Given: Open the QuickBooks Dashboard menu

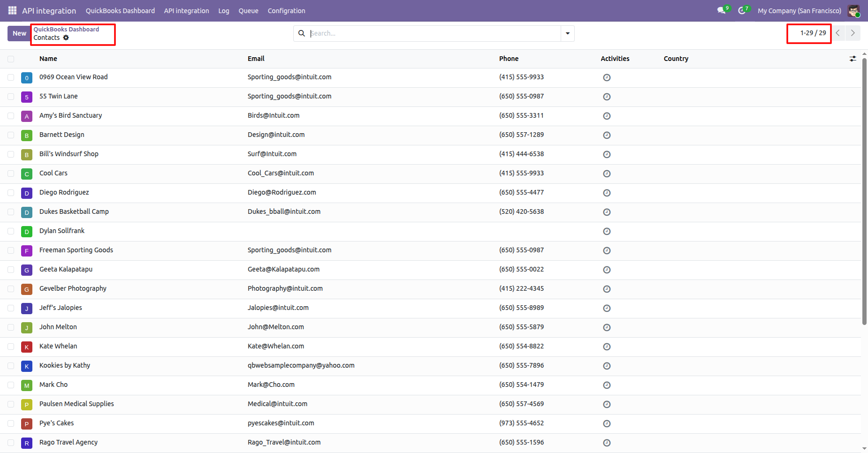Looking at the screenshot, I should pos(120,11).
